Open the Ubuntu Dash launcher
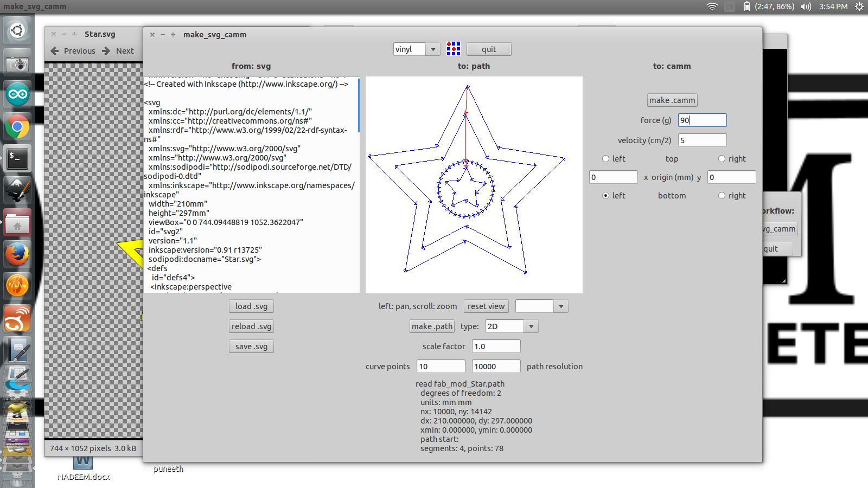The height and width of the screenshot is (488, 868). 17,30
